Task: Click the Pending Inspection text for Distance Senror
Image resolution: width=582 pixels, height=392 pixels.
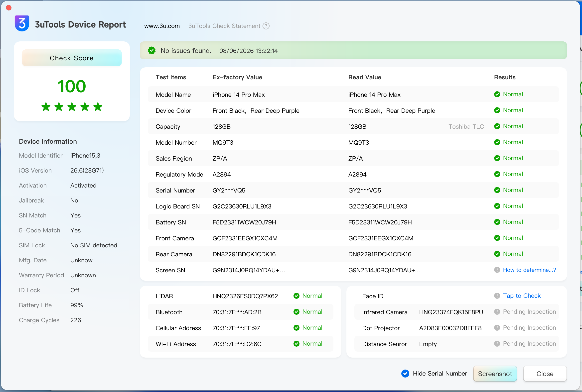Action: coord(529,344)
